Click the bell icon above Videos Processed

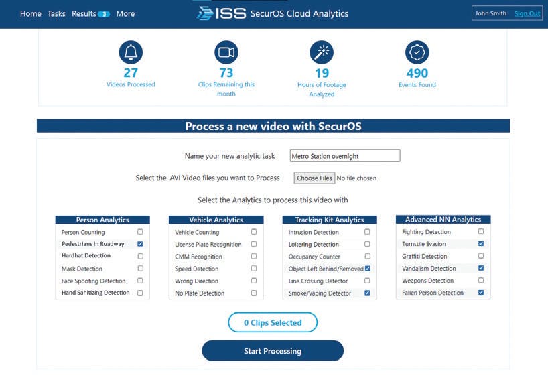coord(131,52)
